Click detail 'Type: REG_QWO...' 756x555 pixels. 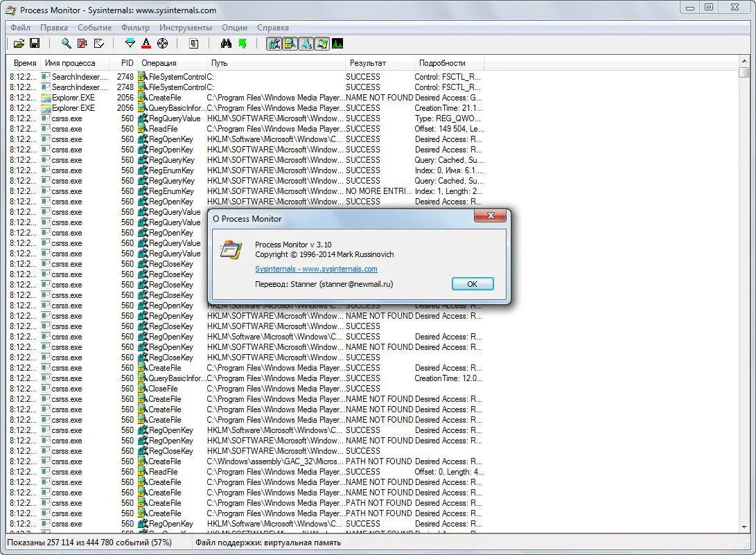coord(448,118)
